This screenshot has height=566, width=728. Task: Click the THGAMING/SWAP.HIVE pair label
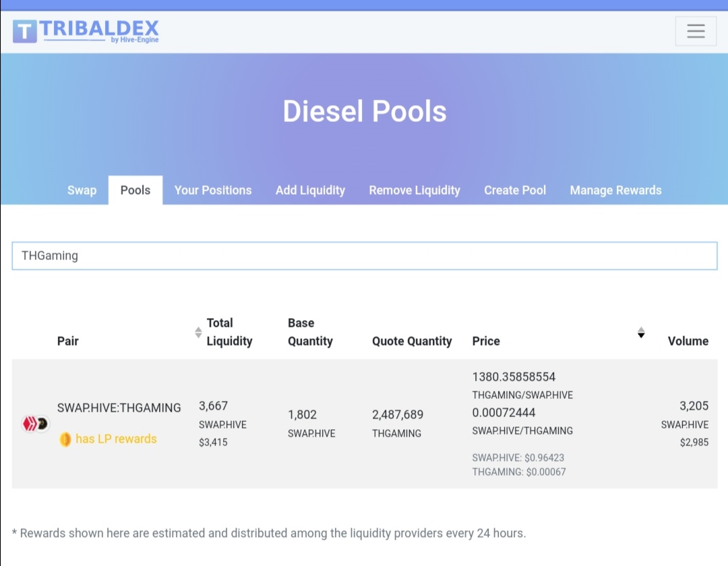(x=522, y=395)
